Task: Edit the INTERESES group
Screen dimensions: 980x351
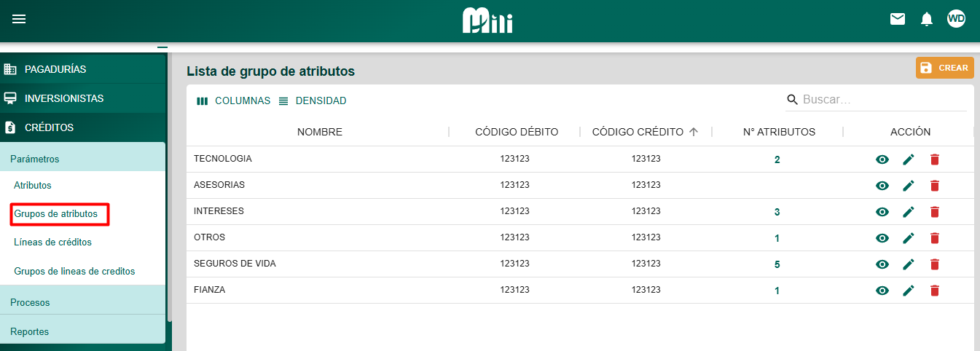Action: pos(909,212)
